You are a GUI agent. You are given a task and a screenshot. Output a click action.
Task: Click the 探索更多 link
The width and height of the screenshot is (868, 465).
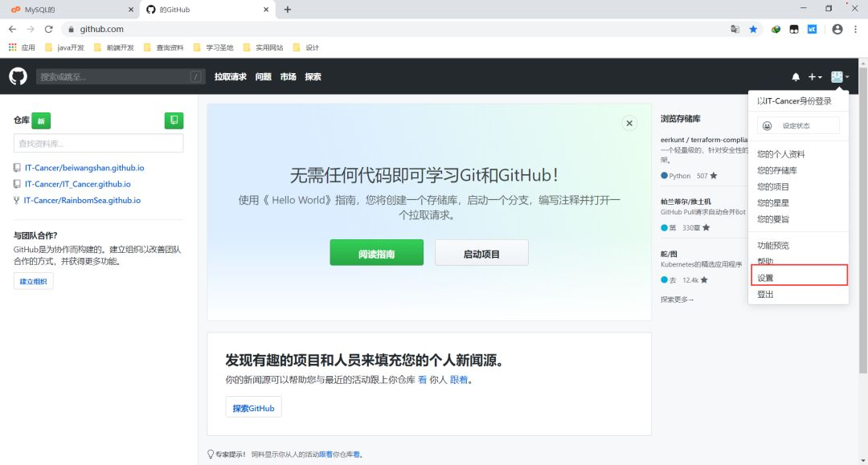coord(677,300)
